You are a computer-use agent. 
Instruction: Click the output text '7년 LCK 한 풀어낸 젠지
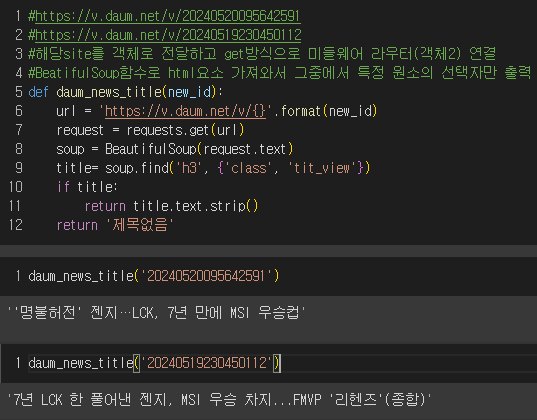219,400
